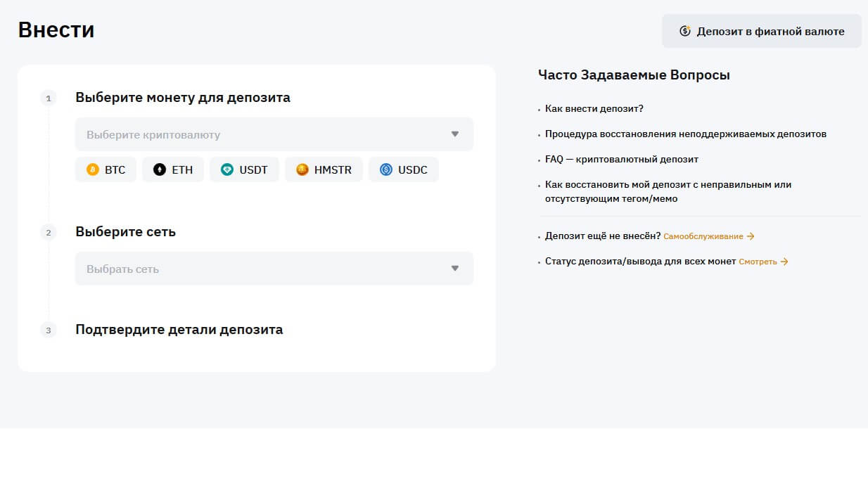Follow the Смотреть status link
Viewport: 868px width, 488px height.
[x=758, y=262]
